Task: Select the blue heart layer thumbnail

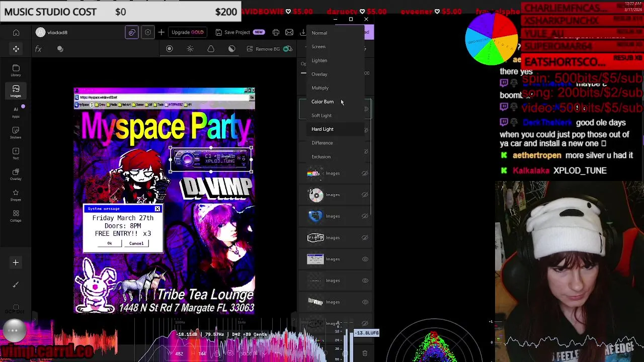Action: [x=315, y=216]
